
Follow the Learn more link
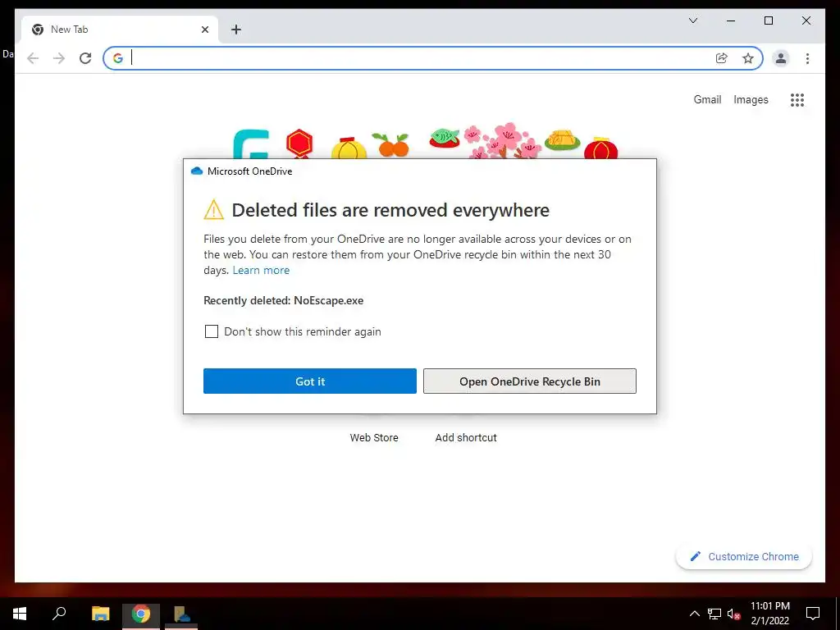coord(261,270)
